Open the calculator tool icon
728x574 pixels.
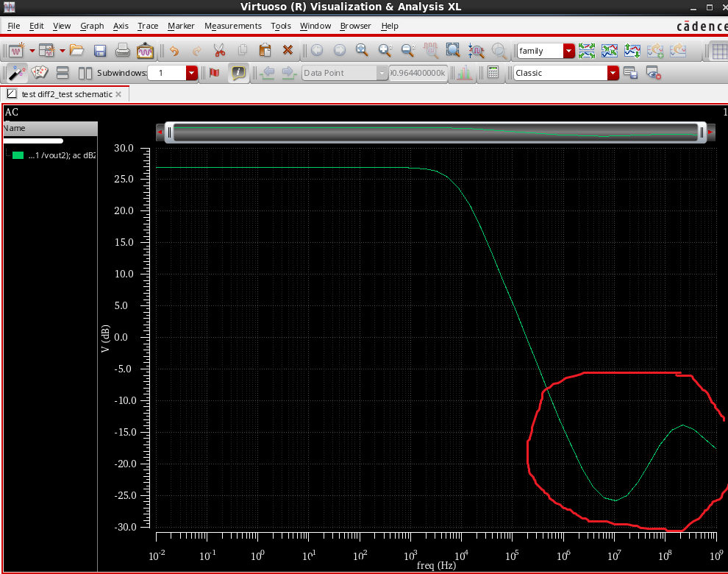(x=493, y=73)
